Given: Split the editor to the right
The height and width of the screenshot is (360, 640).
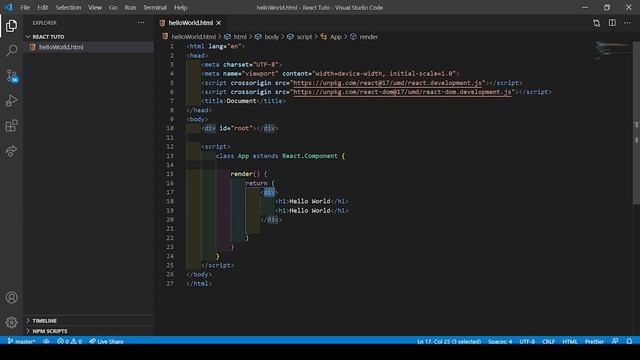Looking at the screenshot, I should coord(612,23).
